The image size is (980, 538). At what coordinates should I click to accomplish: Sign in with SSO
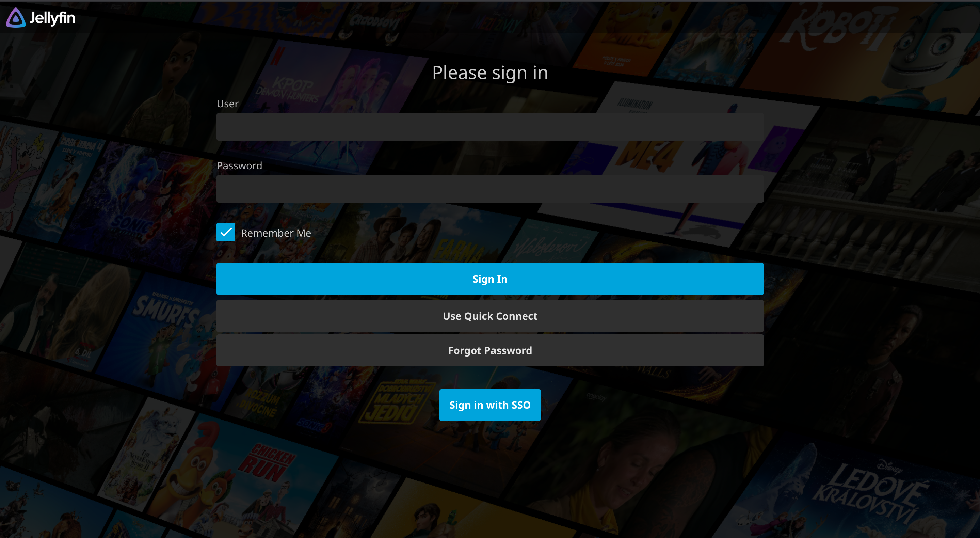tap(490, 405)
